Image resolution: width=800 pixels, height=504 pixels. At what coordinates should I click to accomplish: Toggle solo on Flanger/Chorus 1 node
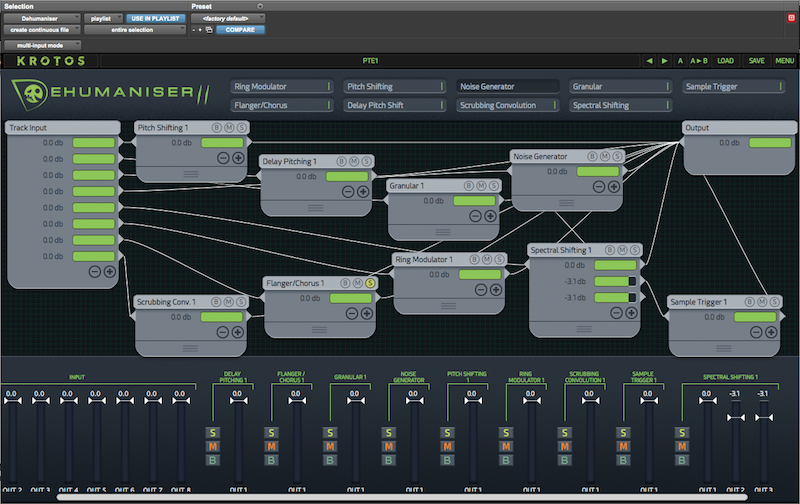(x=370, y=283)
